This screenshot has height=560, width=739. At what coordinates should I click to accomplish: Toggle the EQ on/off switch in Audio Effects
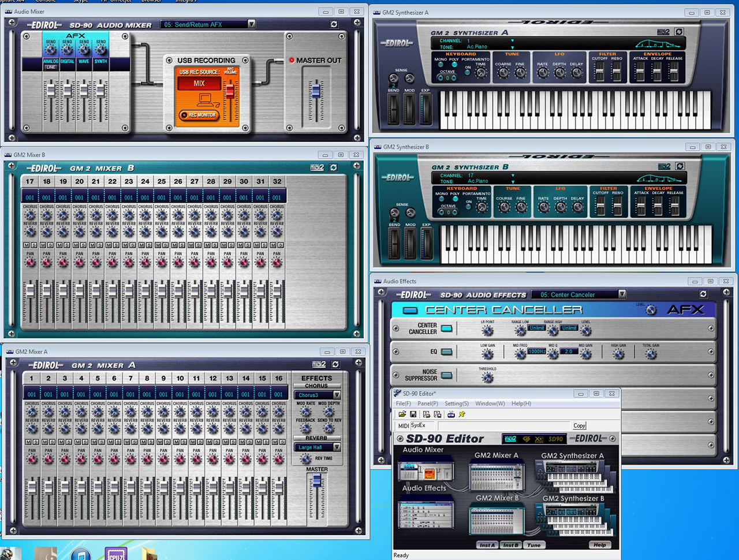click(447, 352)
